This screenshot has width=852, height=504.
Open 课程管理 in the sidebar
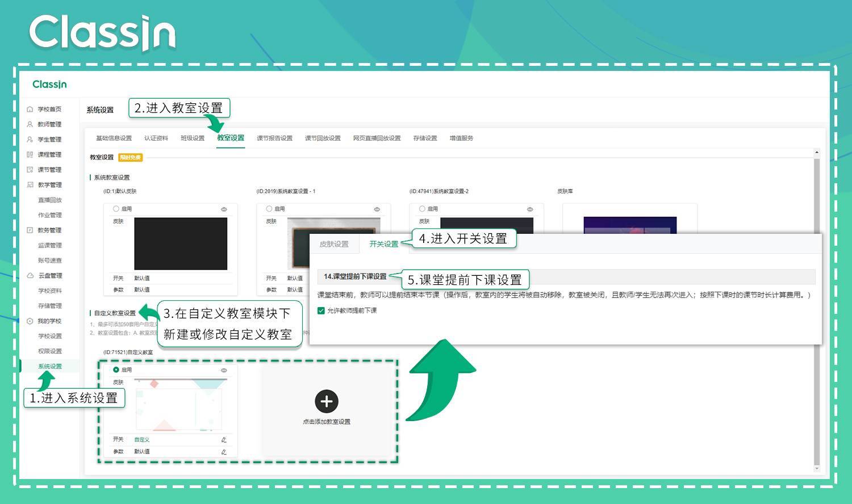point(49,154)
